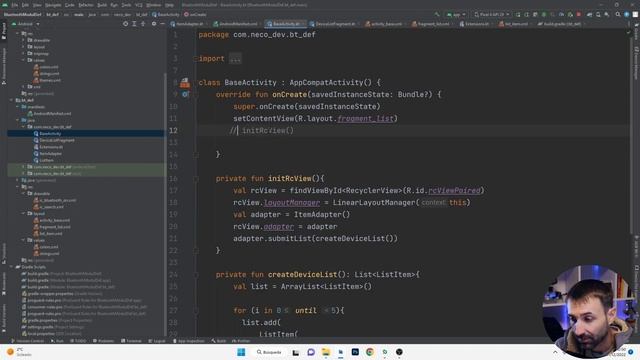640x360 pixels.
Task: Collapse the onCreate function fold on line 9
Action: (x=196, y=95)
